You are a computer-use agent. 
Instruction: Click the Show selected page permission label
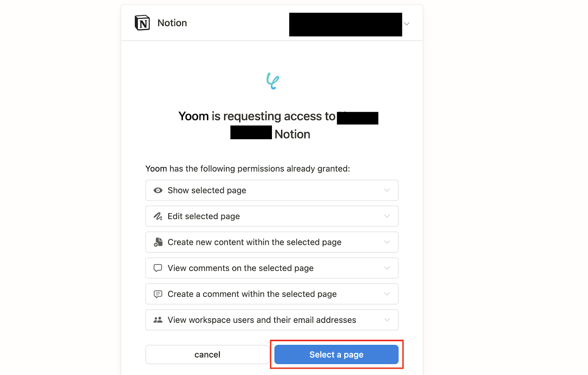tap(207, 190)
